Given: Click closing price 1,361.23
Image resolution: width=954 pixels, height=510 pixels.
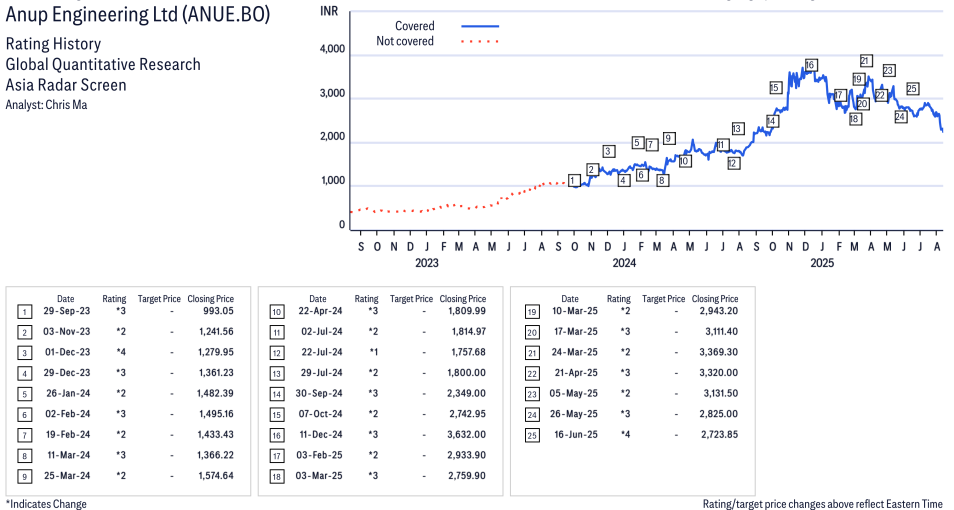Looking at the screenshot, I should point(215,373).
